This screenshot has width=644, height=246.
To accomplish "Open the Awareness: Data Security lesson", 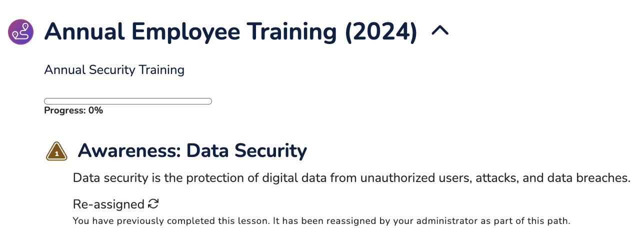I will click(x=192, y=150).
